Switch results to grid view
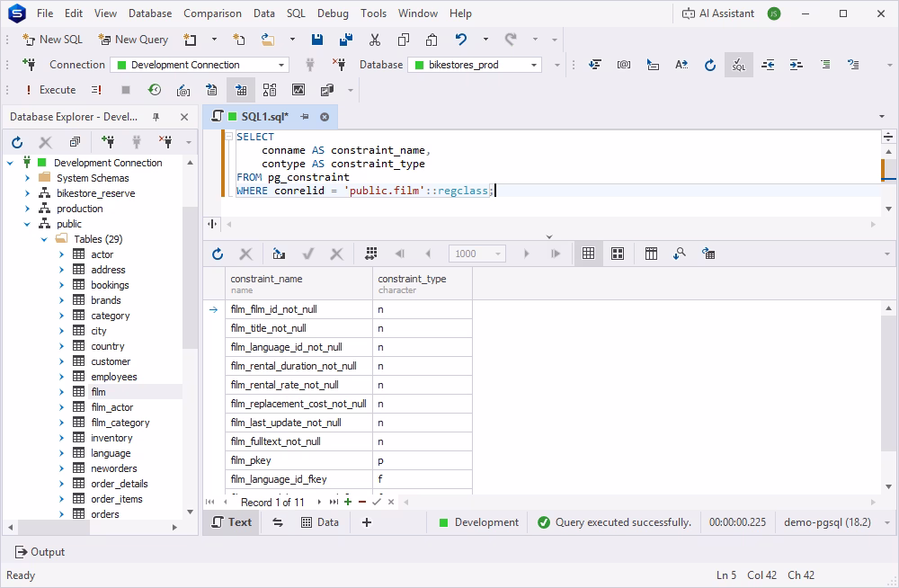The width and height of the screenshot is (899, 588). [588, 254]
